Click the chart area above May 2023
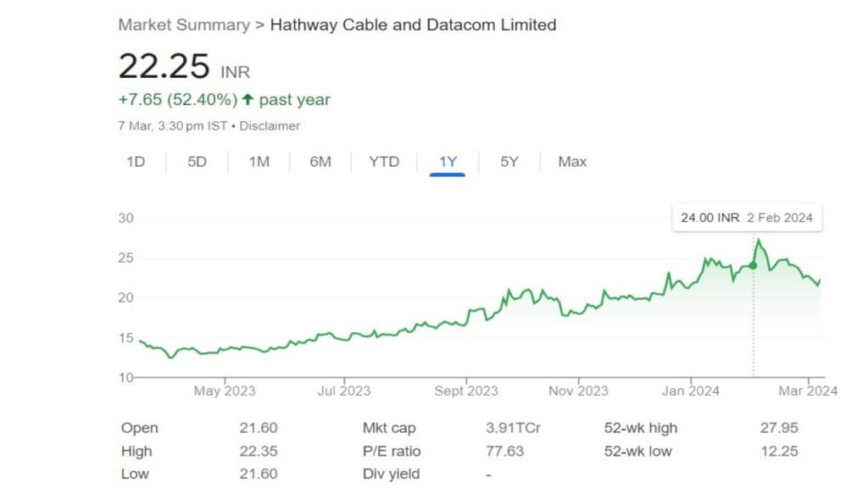This screenshot has width=868, height=488. [x=225, y=349]
